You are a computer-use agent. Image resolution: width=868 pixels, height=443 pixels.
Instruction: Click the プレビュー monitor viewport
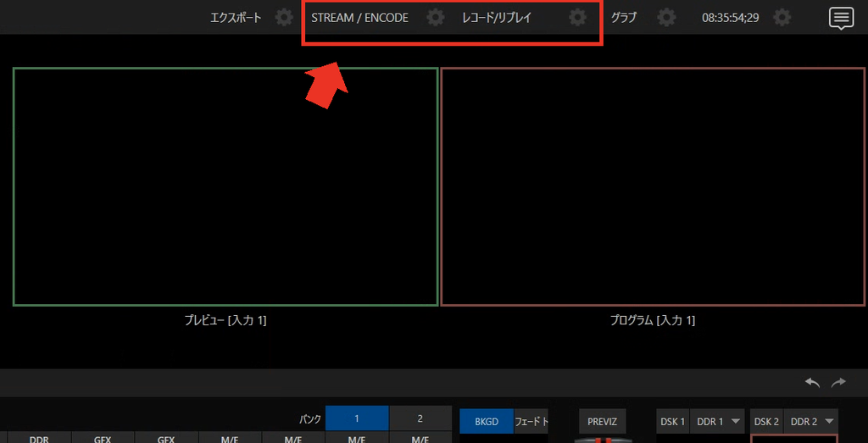[225, 186]
